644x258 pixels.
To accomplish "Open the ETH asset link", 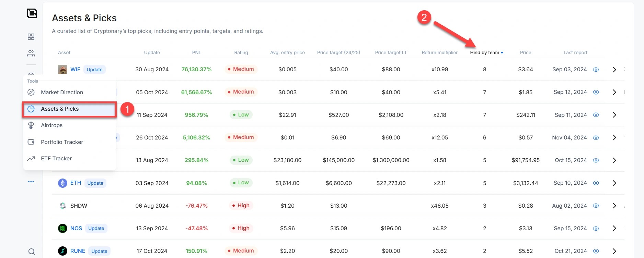I will (76, 183).
